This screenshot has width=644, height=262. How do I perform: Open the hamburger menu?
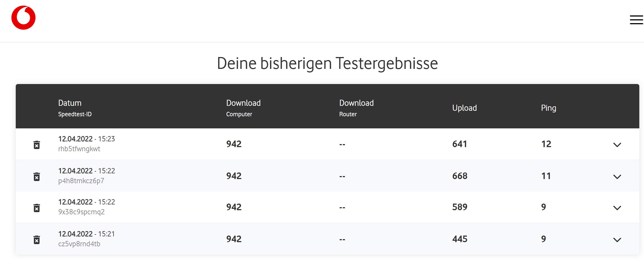(x=636, y=20)
